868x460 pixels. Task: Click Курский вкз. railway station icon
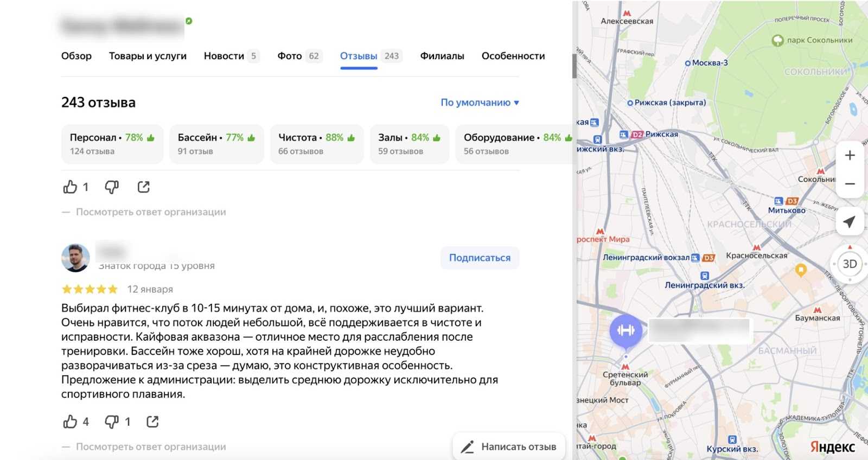(732, 440)
